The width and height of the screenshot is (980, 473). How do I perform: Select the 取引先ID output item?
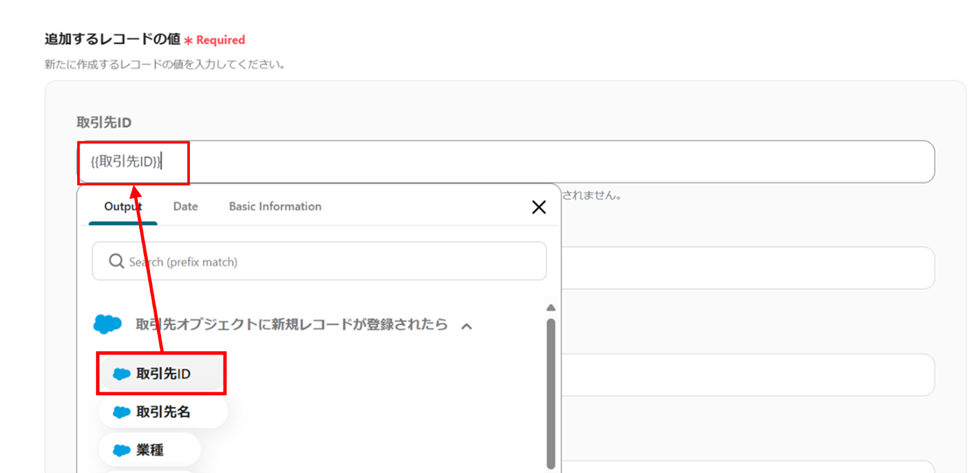point(162,373)
